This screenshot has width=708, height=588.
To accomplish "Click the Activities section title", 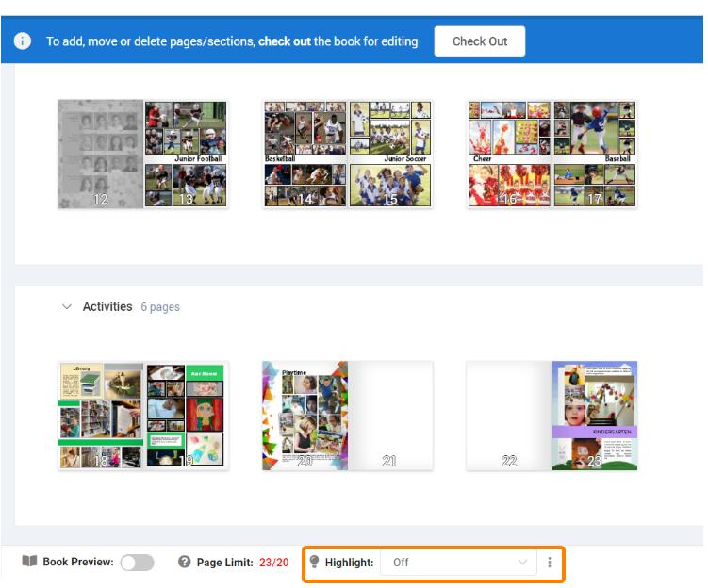I will (107, 307).
